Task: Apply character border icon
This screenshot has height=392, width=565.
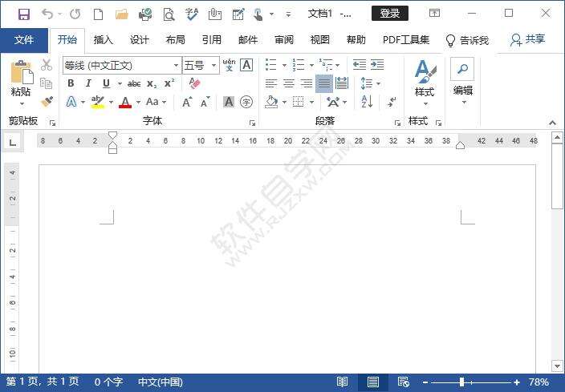Action: click(246, 65)
